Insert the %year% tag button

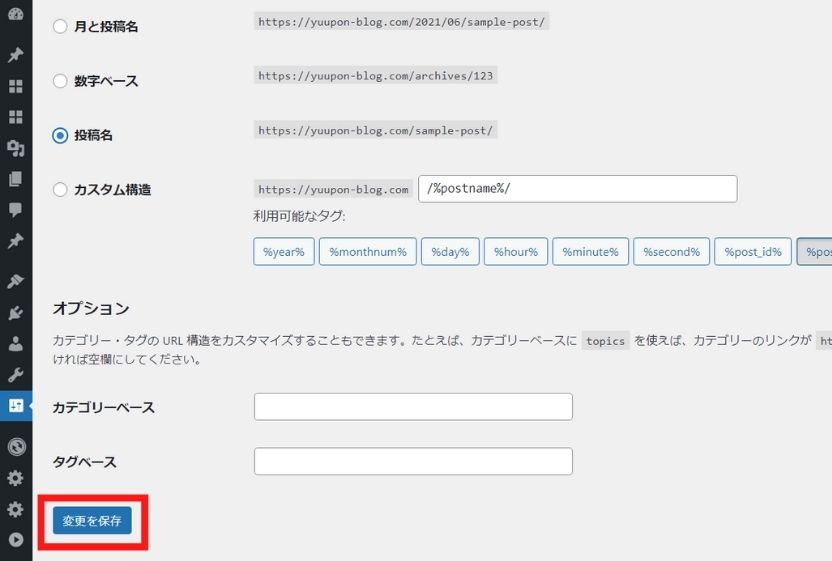point(284,252)
